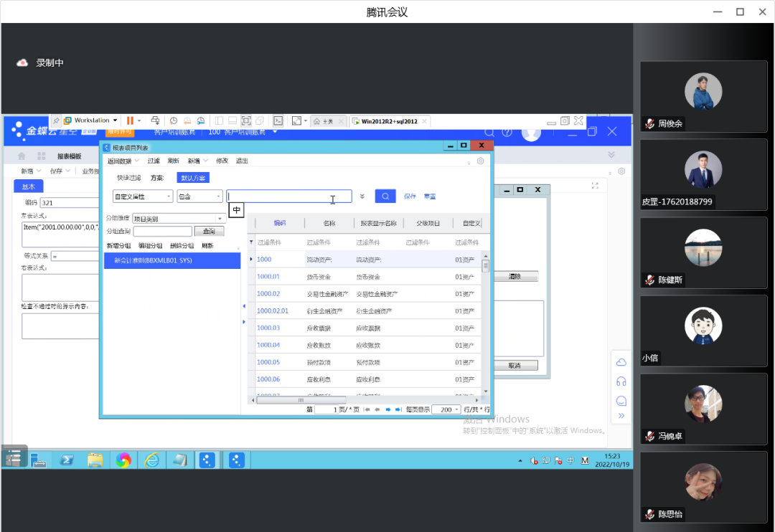The image size is (775, 532).
Task: Sort by the 编码 column header
Action: (x=280, y=223)
